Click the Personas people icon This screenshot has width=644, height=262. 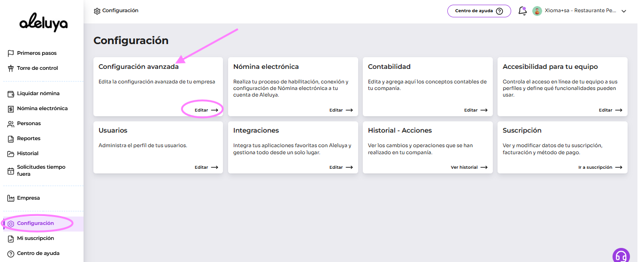click(x=11, y=124)
